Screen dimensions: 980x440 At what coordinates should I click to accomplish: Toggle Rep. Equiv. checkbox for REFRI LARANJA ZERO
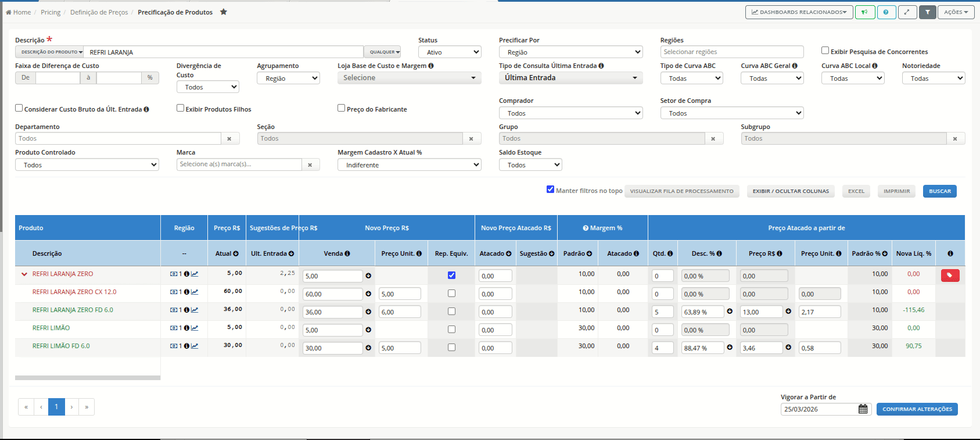451,276
